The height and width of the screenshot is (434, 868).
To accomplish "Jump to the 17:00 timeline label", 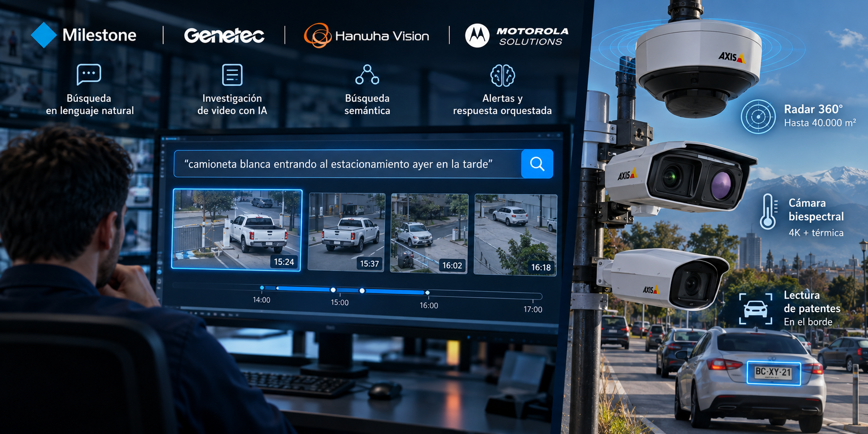I will 533,309.
